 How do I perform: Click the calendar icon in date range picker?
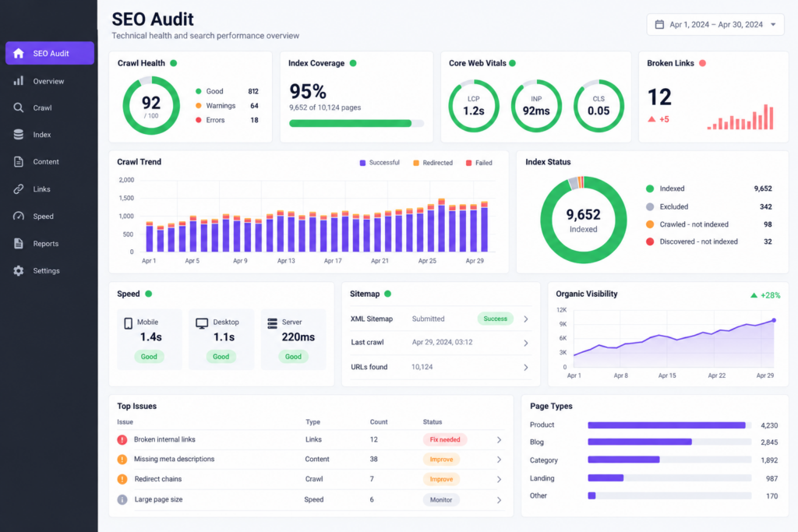(659, 24)
